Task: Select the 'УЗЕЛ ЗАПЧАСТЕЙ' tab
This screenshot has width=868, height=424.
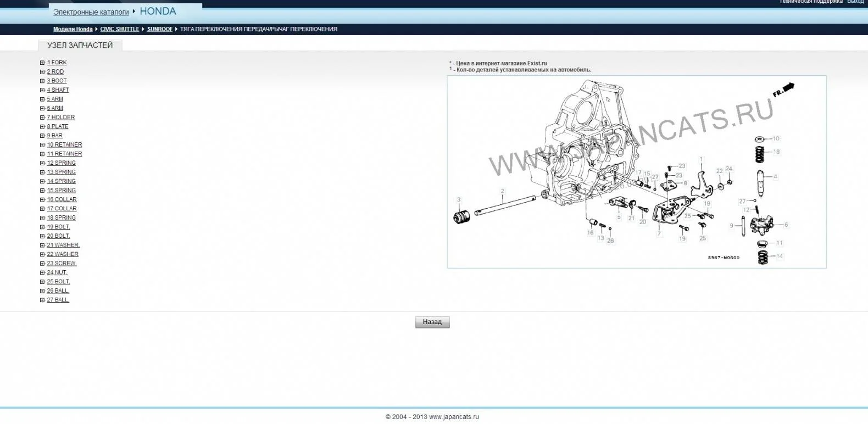Action: (80, 46)
